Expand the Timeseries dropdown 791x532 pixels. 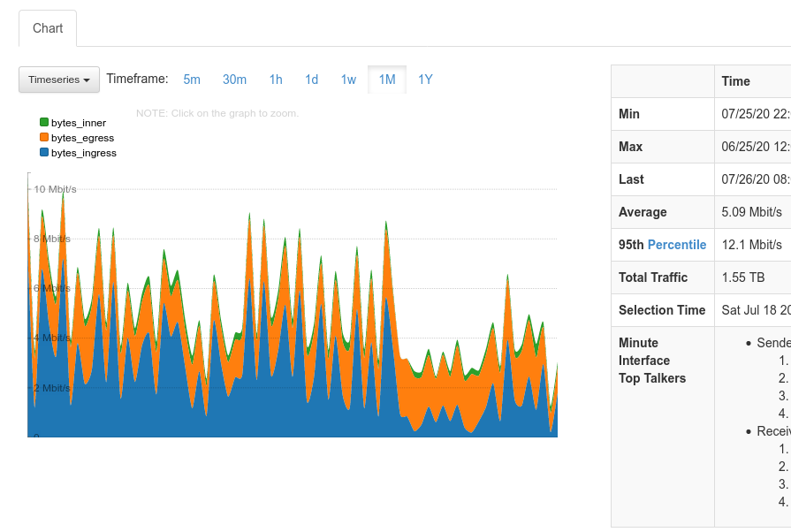click(x=59, y=80)
